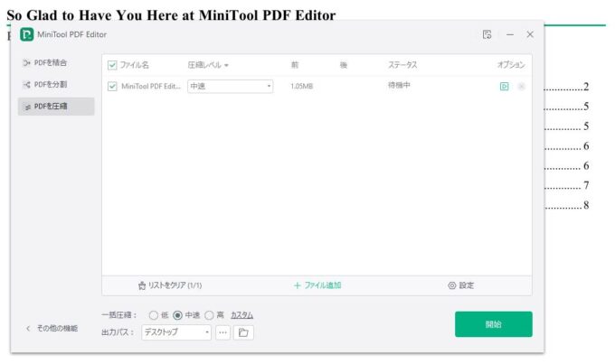Click the ステータス column header
This screenshot has height=364, width=615.
(402, 65)
